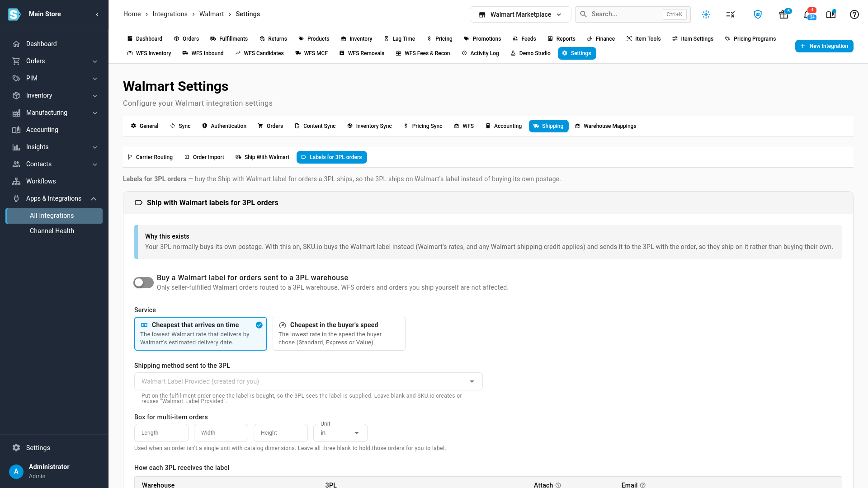Open the Unit dropdown showing in
Viewport: 868px width, 488px height.
coord(340,433)
